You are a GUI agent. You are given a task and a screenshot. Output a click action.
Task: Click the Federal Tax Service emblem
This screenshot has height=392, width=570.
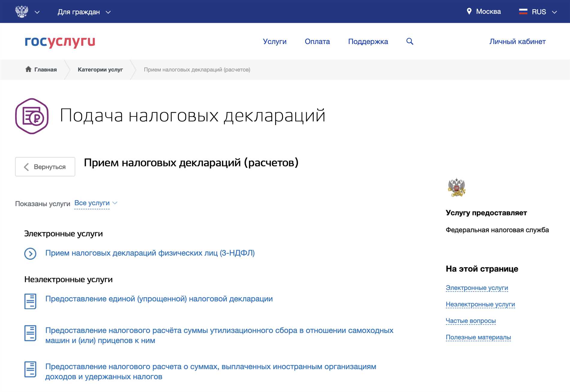click(456, 187)
